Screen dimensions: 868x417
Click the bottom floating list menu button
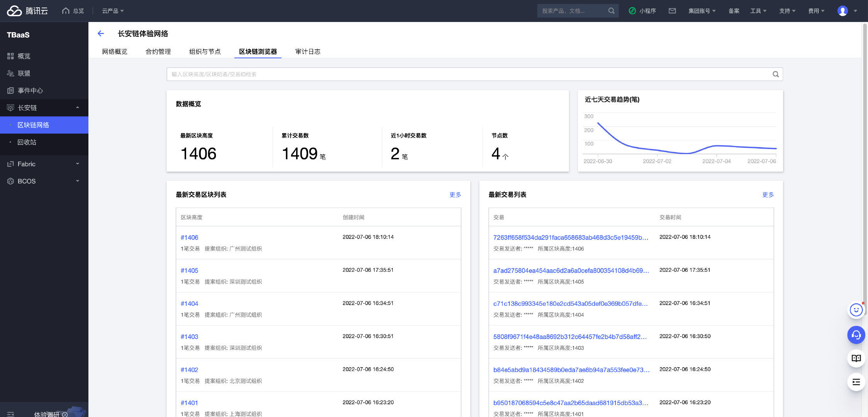click(x=856, y=382)
